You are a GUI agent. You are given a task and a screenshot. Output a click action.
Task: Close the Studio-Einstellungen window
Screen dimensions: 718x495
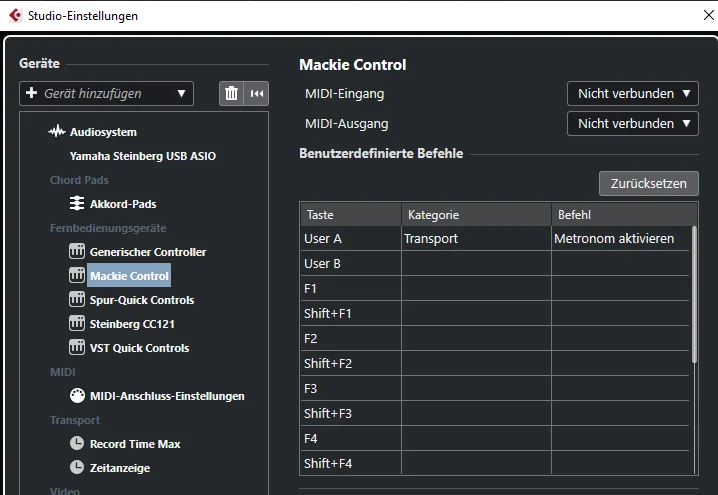click(708, 15)
